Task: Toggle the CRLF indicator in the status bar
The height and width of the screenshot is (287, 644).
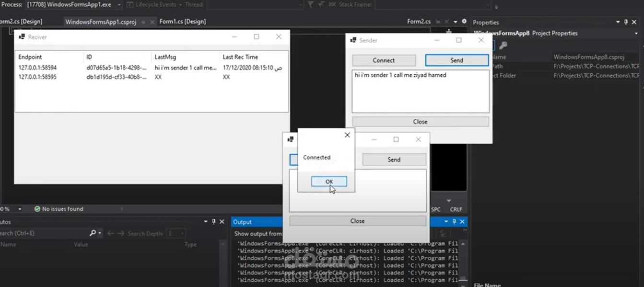Action: click(x=456, y=209)
